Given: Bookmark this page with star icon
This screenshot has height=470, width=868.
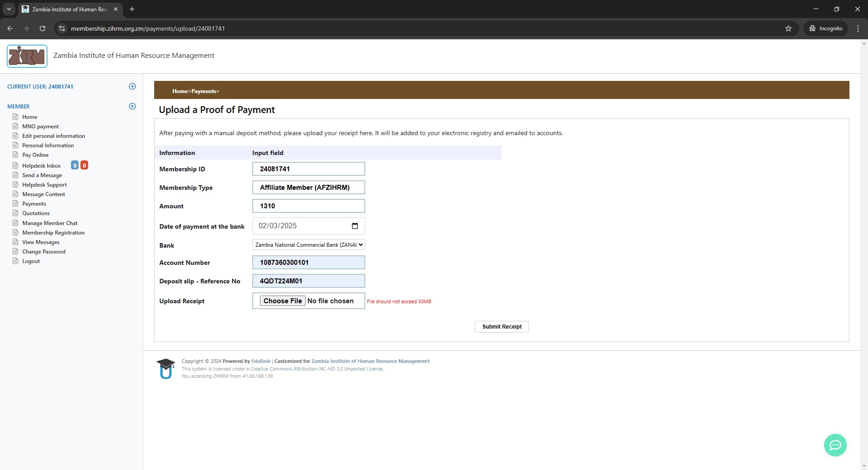Looking at the screenshot, I should (x=788, y=28).
